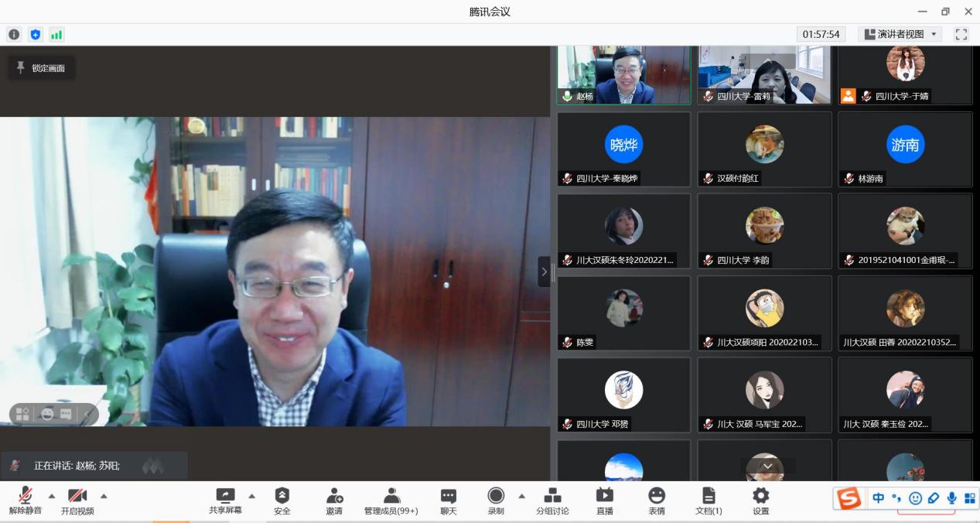Image resolution: width=980 pixels, height=523 pixels.
Task: Click the 锁定画面 pin button
Action: pyautogui.click(x=41, y=67)
